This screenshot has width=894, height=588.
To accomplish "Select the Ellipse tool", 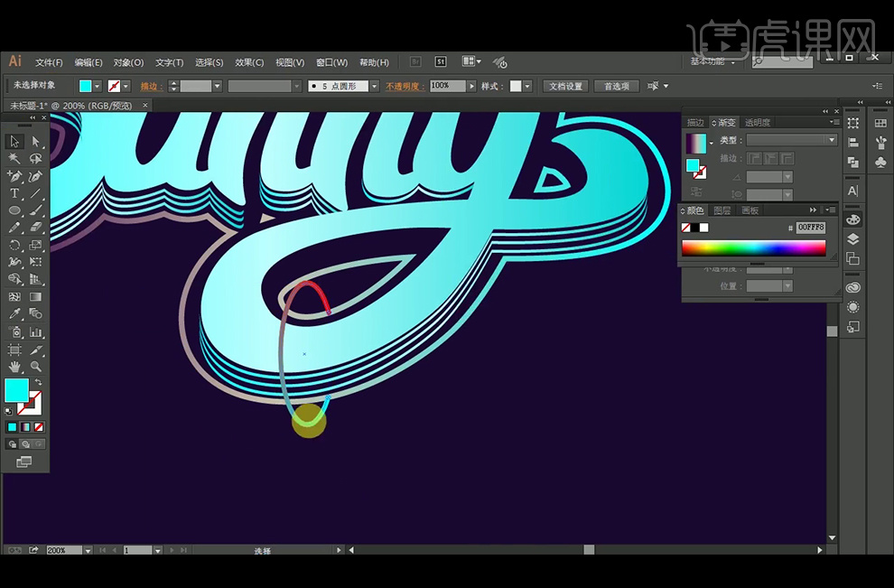I will click(x=14, y=210).
